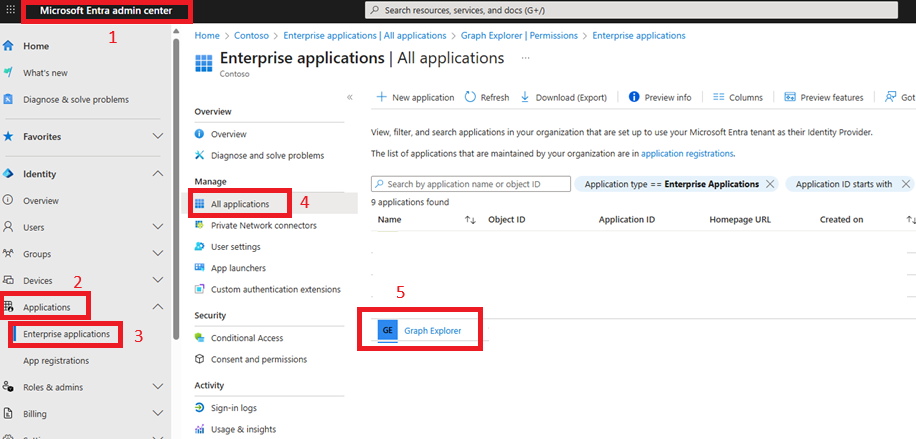Collapse the resource menu with double chevron
Image resolution: width=916 pixels, height=439 pixels.
click(x=349, y=98)
